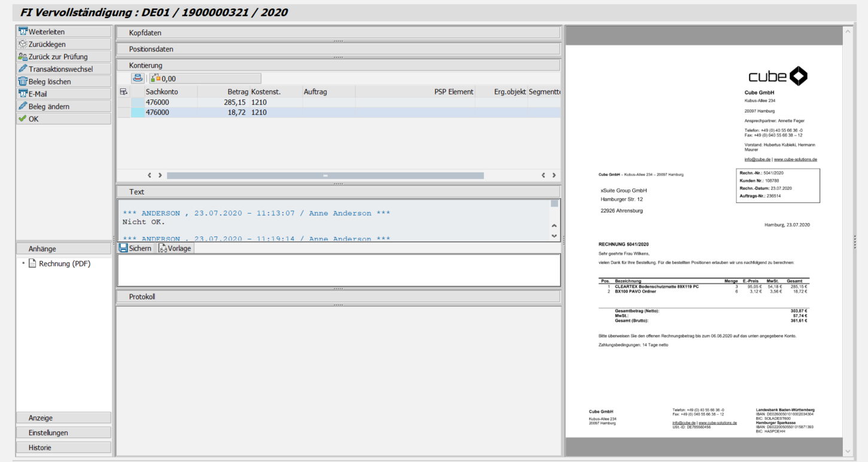The image size is (868, 462).
Task: Open the Historie tab
Action: click(x=63, y=448)
